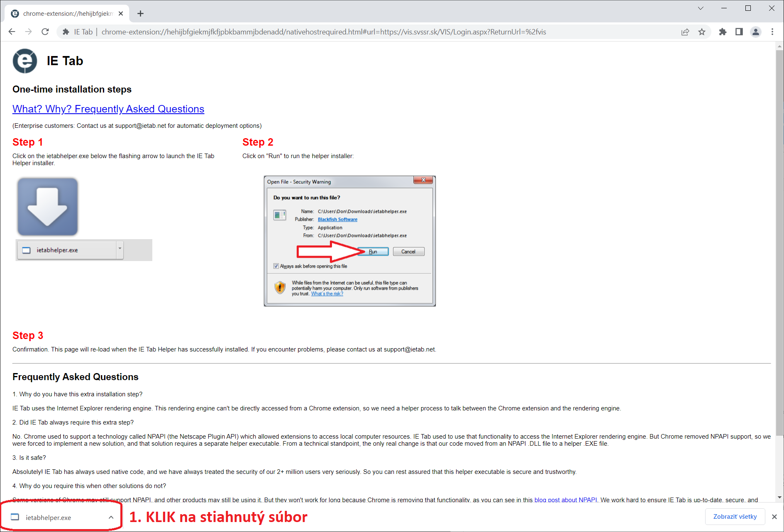Click the browser forward arrow
Viewport: 784px width, 532px height.
[28, 32]
